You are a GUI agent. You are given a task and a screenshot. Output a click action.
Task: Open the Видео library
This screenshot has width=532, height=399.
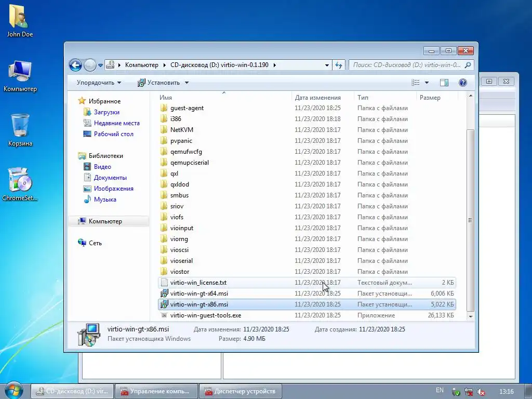point(102,167)
